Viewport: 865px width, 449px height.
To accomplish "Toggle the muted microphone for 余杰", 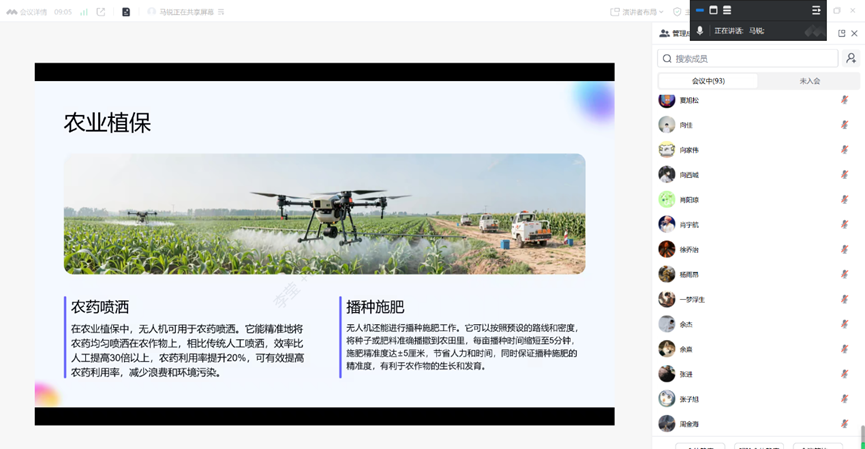I will (x=844, y=324).
